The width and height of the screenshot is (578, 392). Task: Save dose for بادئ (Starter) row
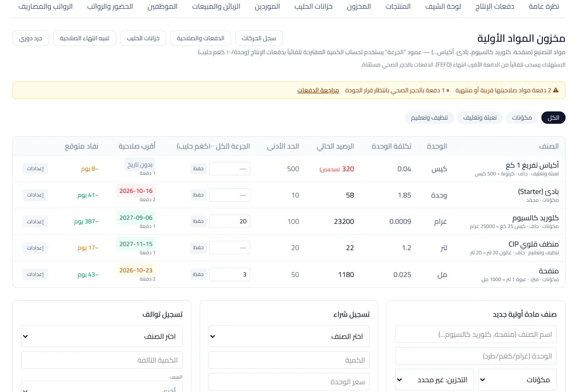pos(198,195)
